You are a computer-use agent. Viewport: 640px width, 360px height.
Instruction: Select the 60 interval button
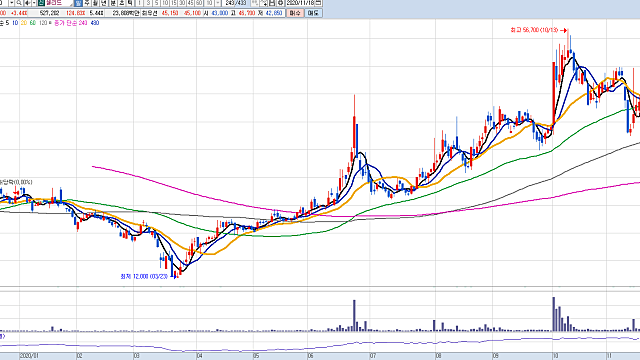point(199,3)
